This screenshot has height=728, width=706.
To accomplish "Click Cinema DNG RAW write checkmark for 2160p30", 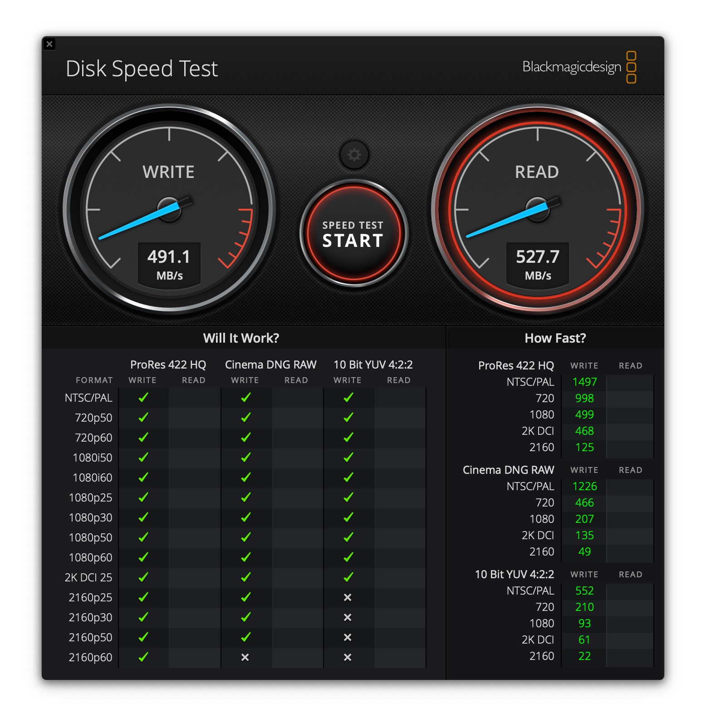I will [246, 617].
